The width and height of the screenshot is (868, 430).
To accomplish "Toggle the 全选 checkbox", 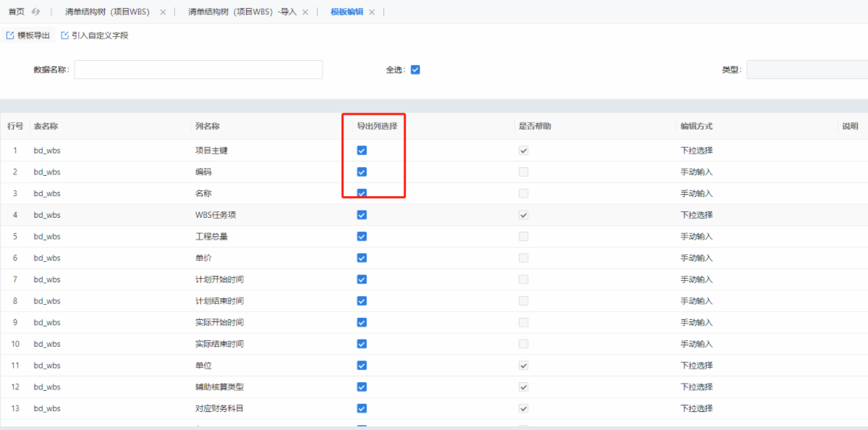I will coord(415,69).
